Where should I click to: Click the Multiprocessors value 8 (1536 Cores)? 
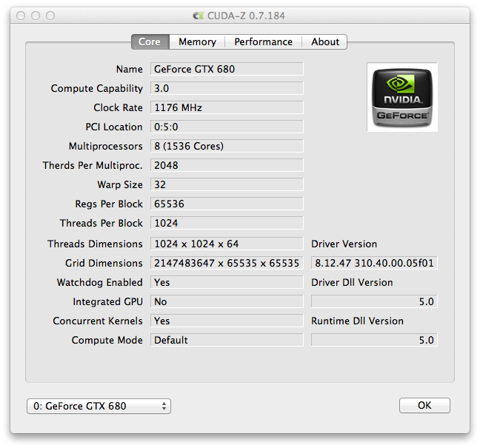pos(227,146)
